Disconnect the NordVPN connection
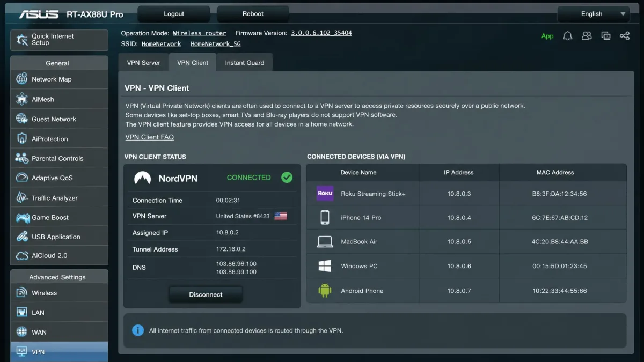Image resolution: width=644 pixels, height=362 pixels. [206, 294]
